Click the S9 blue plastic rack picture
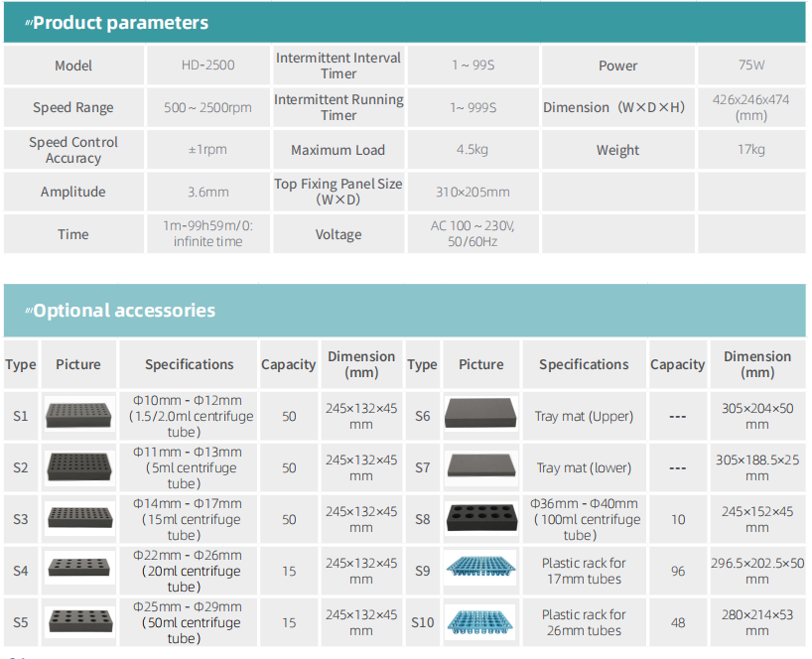 click(481, 570)
